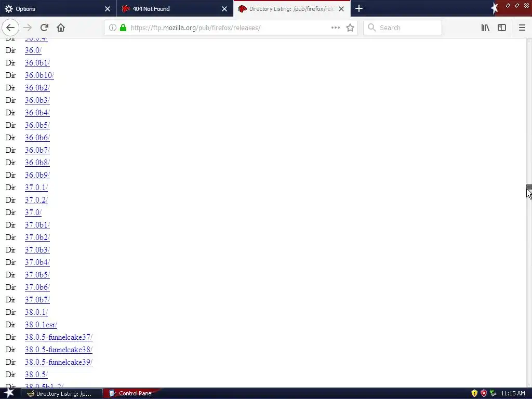The width and height of the screenshot is (532, 399).
Task: Follow the 36.0b5/ link
Action: click(37, 125)
